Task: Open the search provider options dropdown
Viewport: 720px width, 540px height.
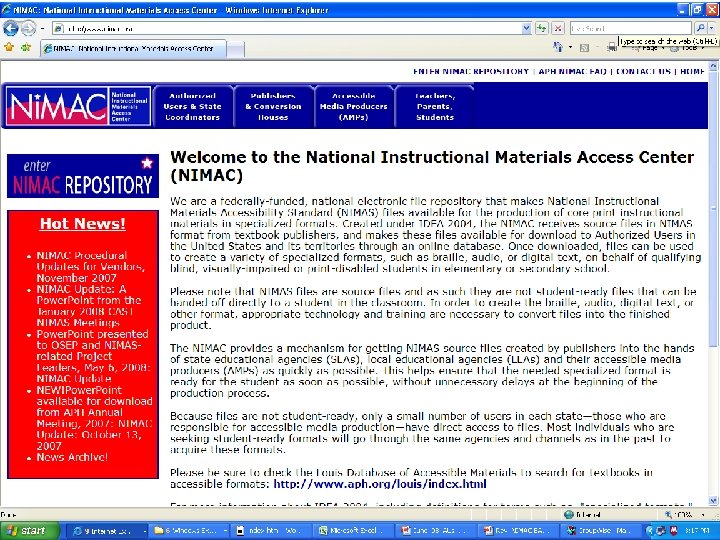Action: [x=712, y=28]
